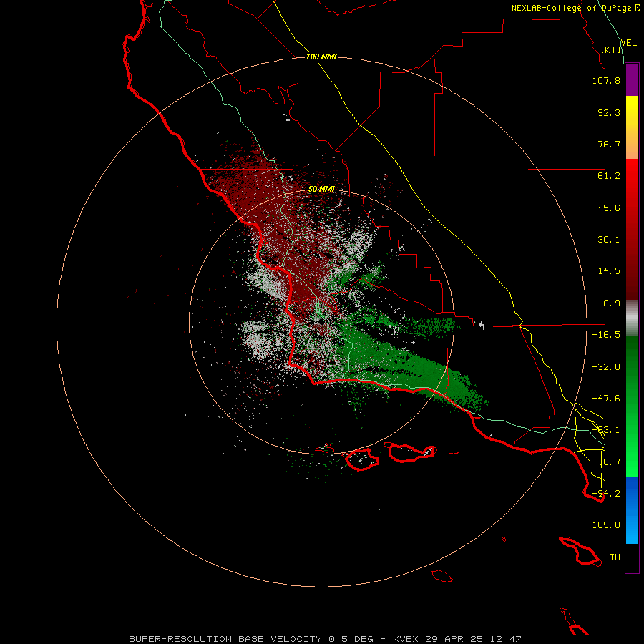The width and height of the screenshot is (644, 644).
Task: Click the [KT] units label
Action: (x=611, y=49)
